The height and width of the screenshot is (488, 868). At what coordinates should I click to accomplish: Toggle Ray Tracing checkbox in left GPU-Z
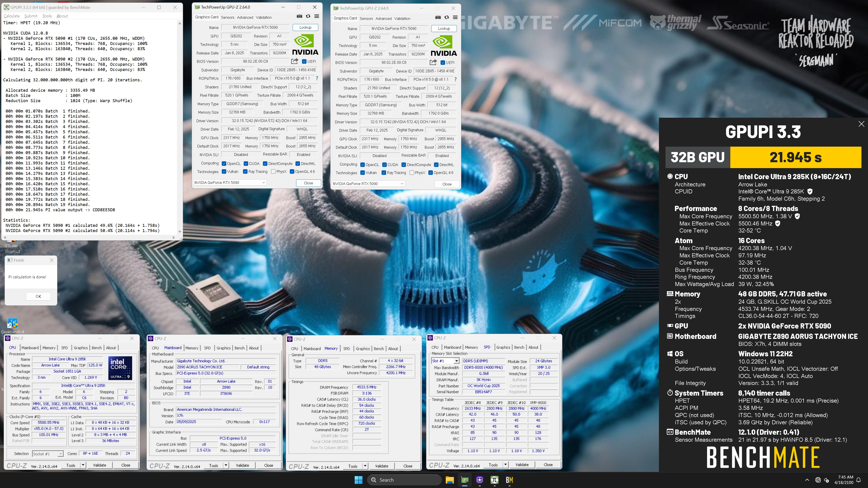245,171
